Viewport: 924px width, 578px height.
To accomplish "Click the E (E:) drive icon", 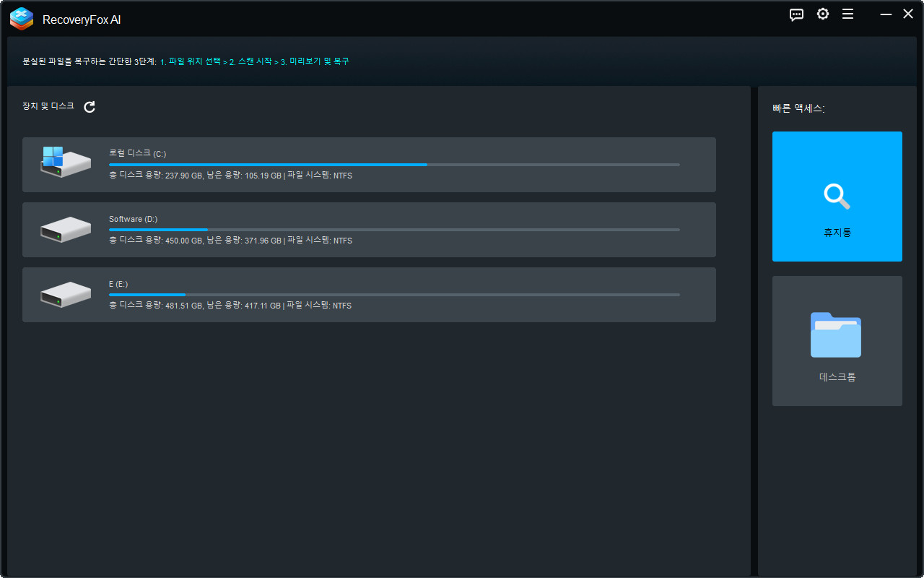I will pos(65,294).
